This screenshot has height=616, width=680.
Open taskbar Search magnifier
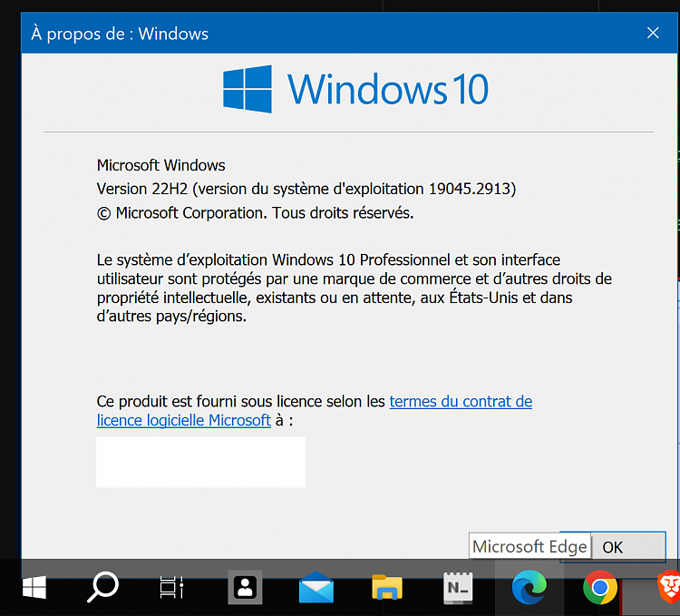[x=102, y=587]
